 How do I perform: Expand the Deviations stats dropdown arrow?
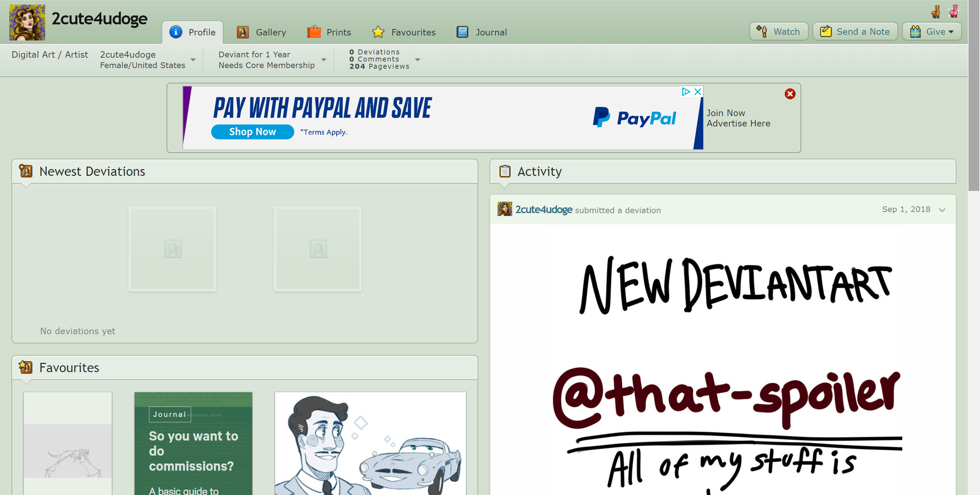418,60
